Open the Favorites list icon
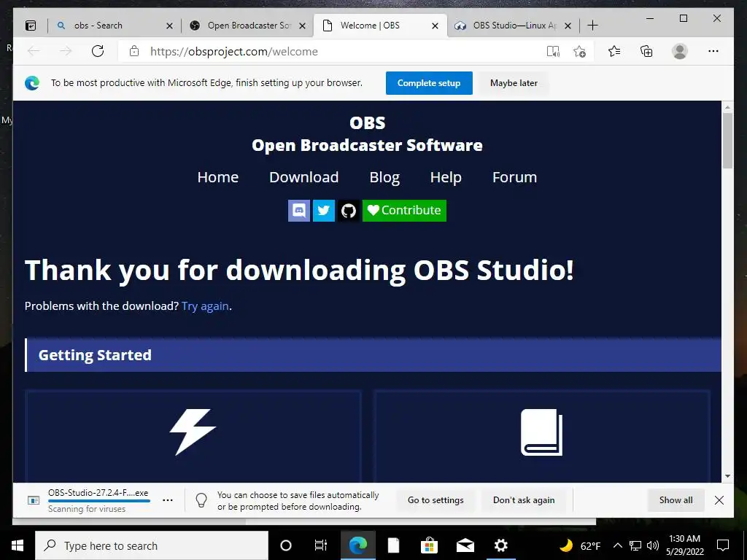747x560 pixels. [x=614, y=51]
